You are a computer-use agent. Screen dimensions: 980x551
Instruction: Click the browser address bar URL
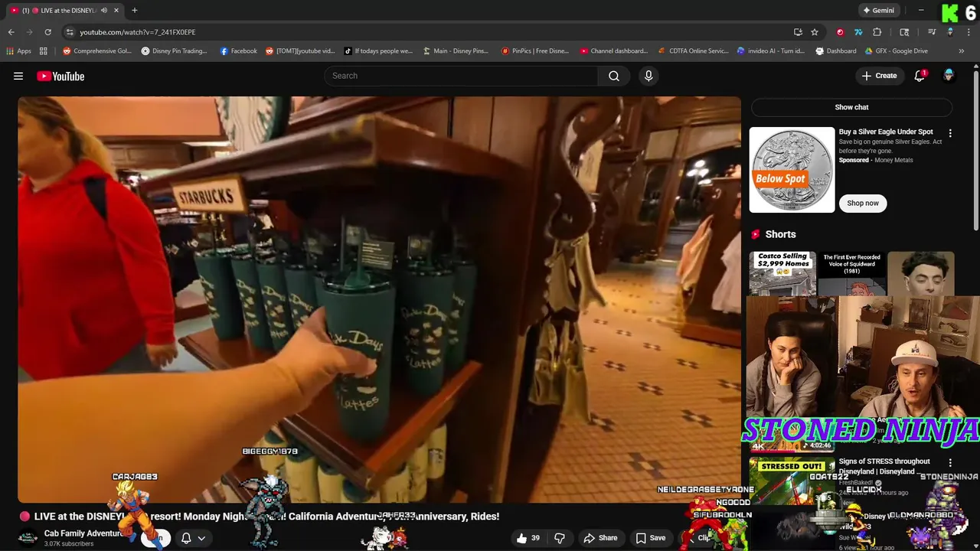point(138,32)
